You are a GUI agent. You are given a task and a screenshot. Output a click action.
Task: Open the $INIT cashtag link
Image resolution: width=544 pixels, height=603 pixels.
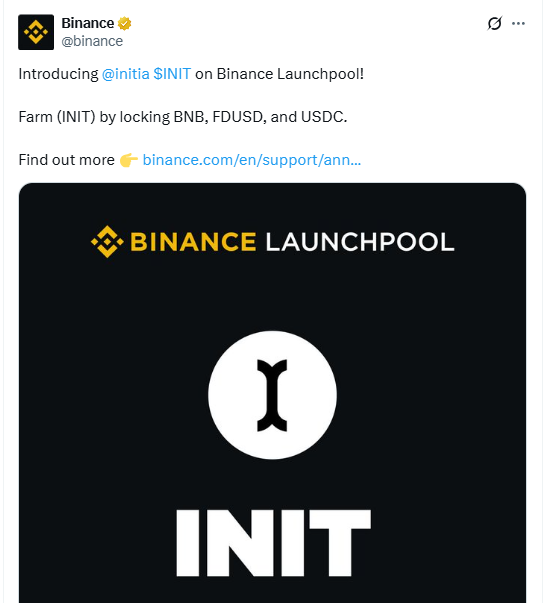coord(172,73)
